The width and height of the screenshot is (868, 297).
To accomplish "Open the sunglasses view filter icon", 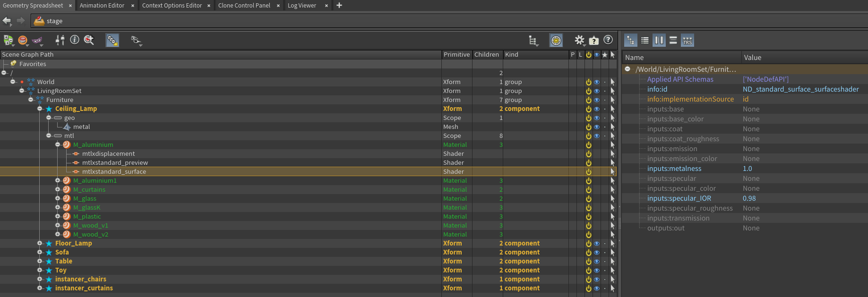I will click(x=136, y=41).
